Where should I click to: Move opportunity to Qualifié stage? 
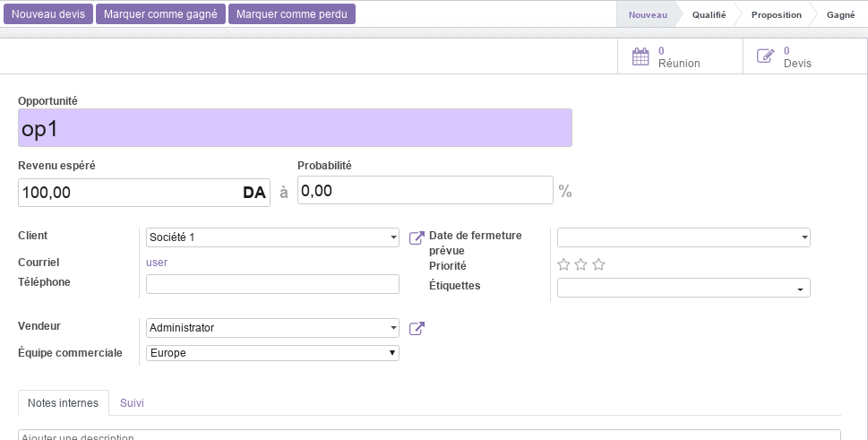(x=709, y=15)
